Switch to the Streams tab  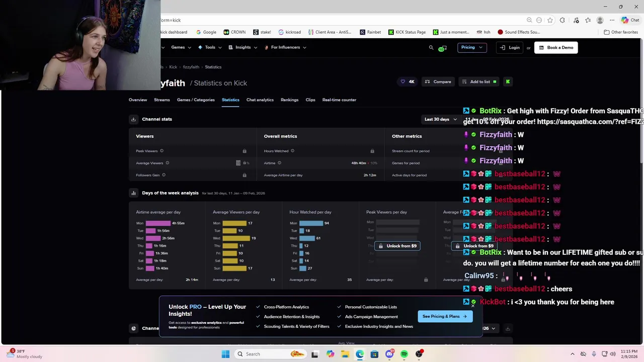(x=162, y=100)
